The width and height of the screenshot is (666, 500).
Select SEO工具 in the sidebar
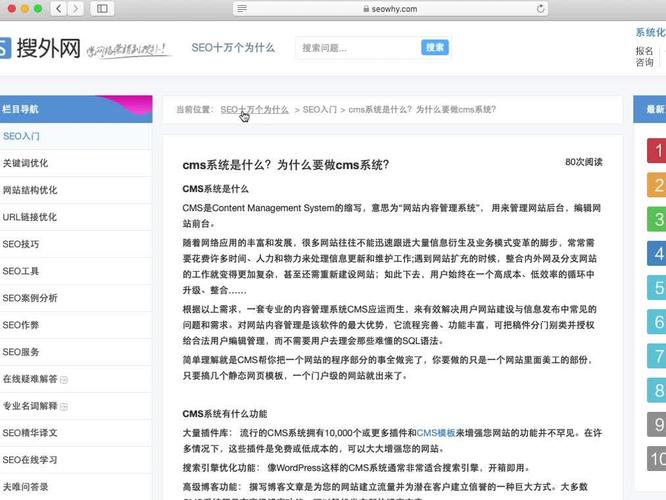76,271
